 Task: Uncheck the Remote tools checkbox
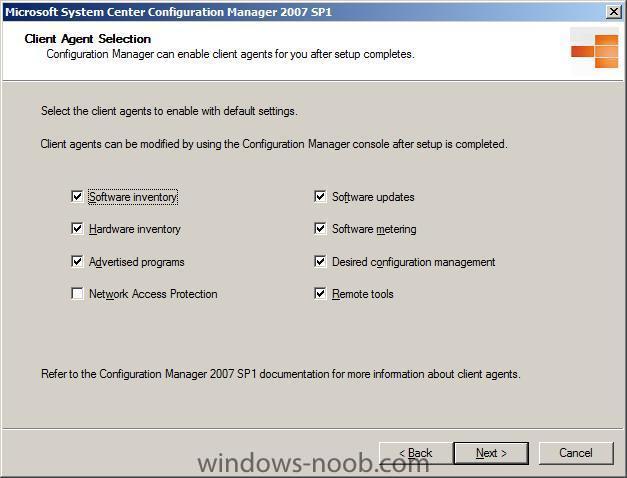coord(320,293)
